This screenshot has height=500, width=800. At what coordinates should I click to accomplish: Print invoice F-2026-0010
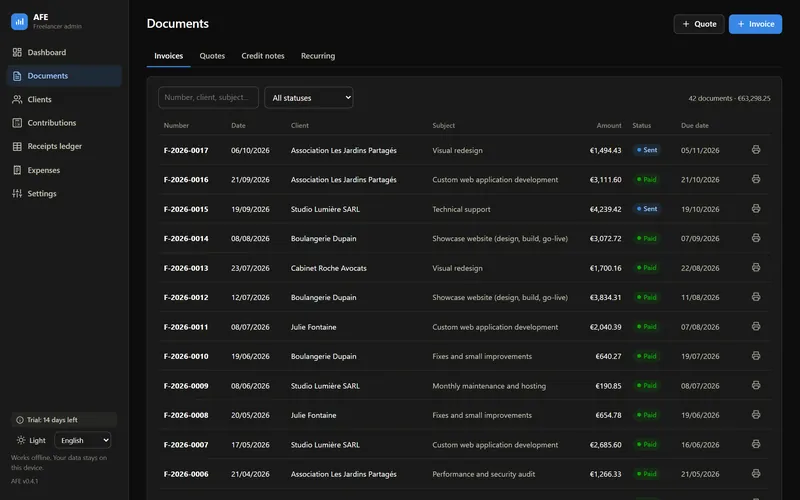(x=756, y=356)
